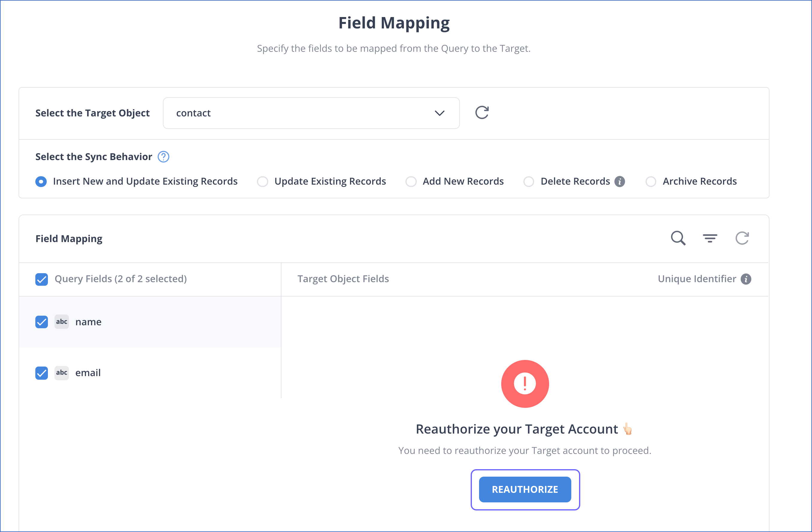Click the REAUTHORIZE button to proceed
This screenshot has width=812, height=532.
(525, 489)
